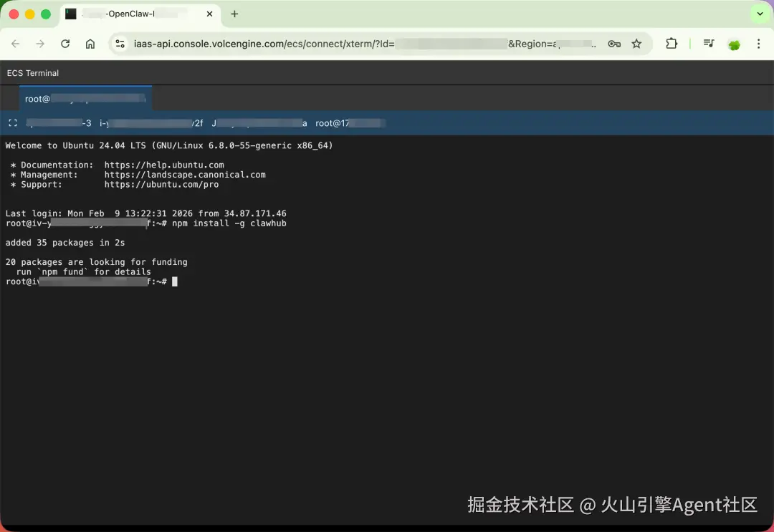Click the 'run `npm fund` for details' line
This screenshot has width=774, height=532.
tap(83, 271)
